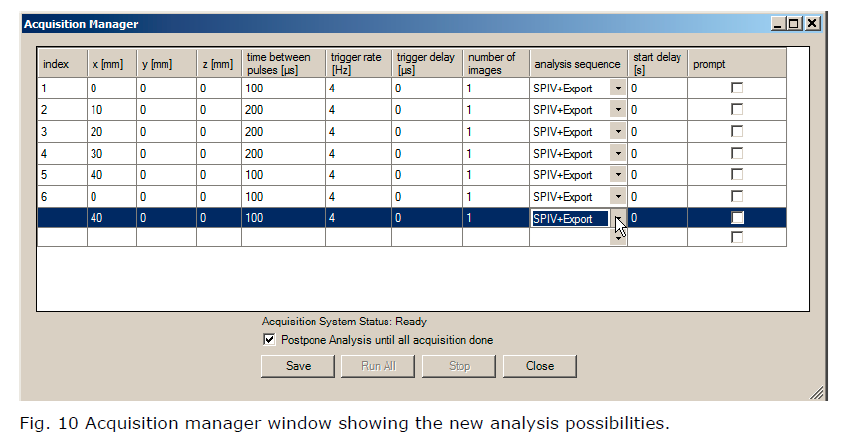Image resolution: width=847 pixels, height=441 pixels.
Task: Select number of images cell in row 5
Action: pos(495,175)
